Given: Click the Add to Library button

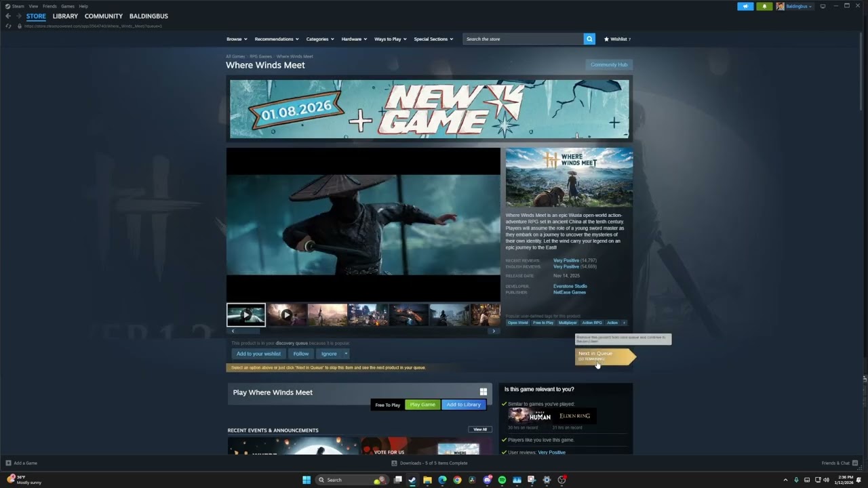Looking at the screenshot, I should coord(463,405).
